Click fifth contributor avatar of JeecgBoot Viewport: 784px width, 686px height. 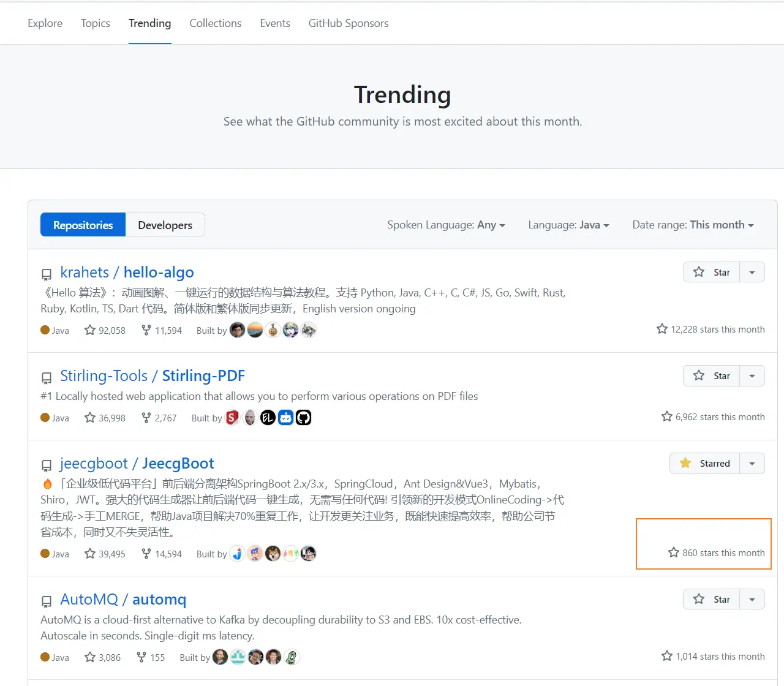click(309, 554)
